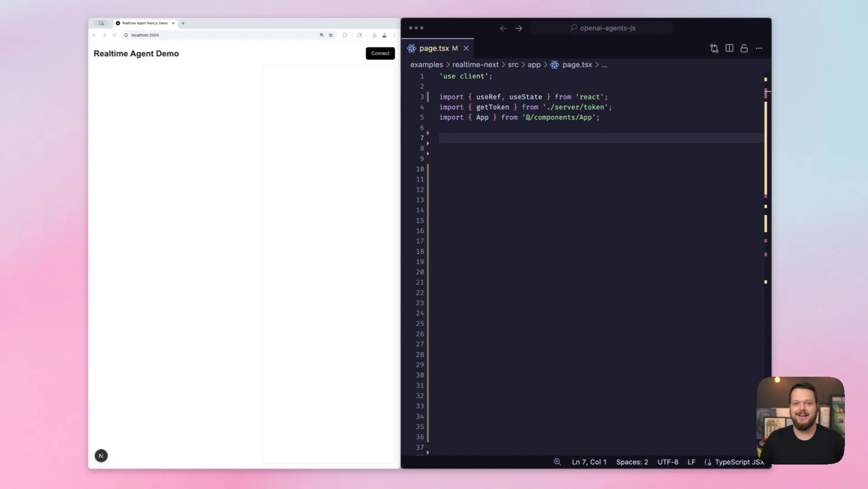Open the browser profile avatar
This screenshot has height=489, width=868.
tap(384, 35)
